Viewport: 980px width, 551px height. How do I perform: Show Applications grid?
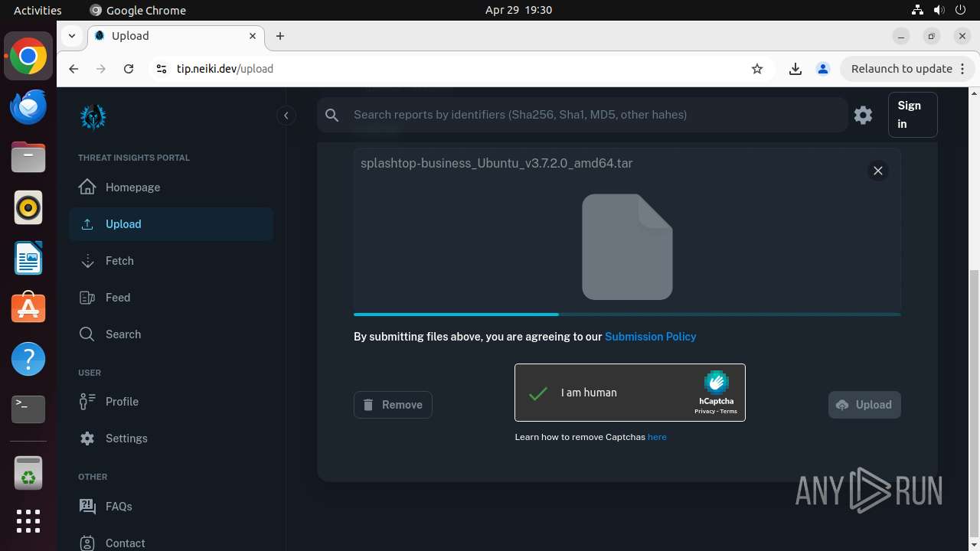28,521
